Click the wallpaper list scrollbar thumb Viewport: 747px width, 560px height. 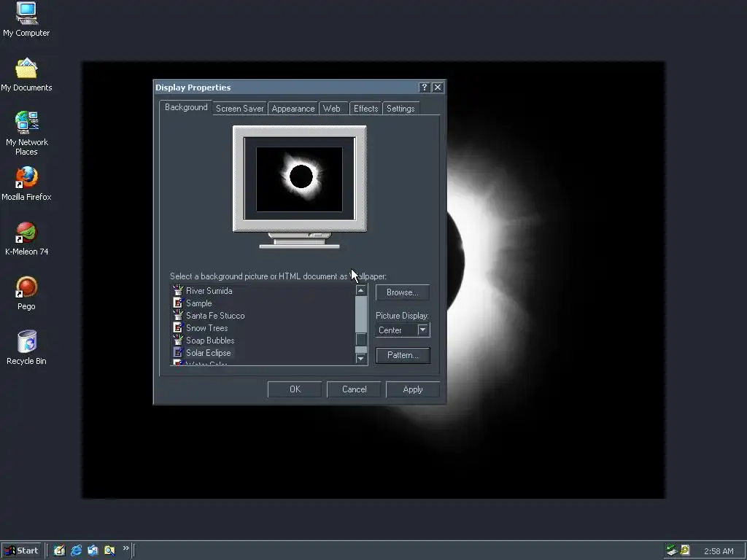pyautogui.click(x=361, y=340)
